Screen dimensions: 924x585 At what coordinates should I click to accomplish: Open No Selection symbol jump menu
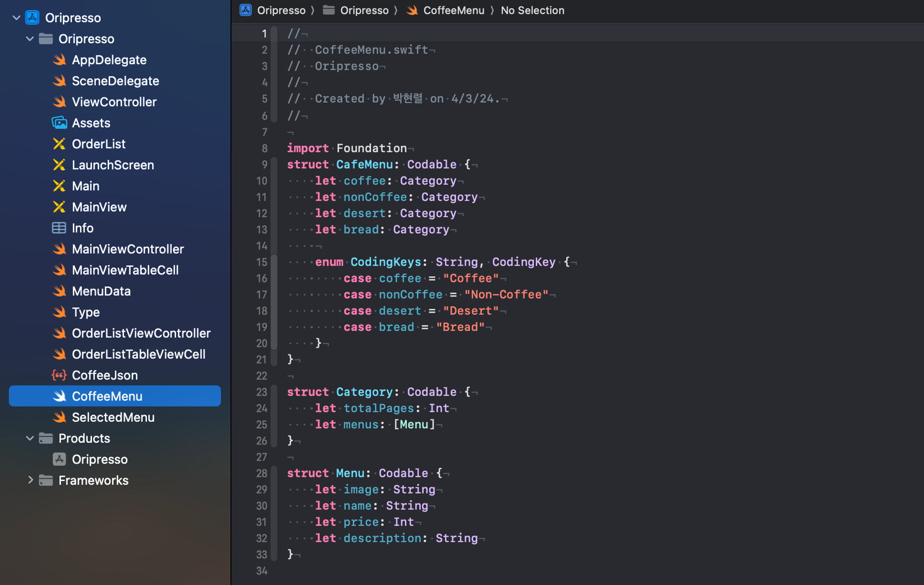tap(532, 10)
